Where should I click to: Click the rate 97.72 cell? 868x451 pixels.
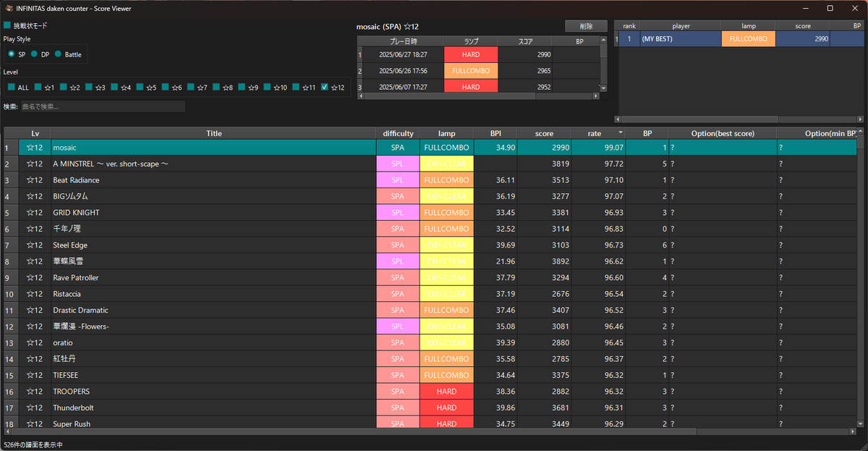598,164
